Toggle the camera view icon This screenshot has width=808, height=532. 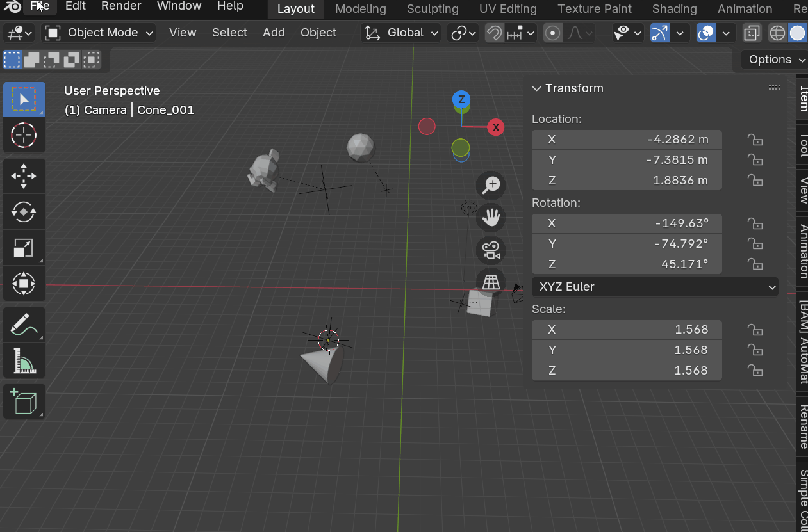491,250
